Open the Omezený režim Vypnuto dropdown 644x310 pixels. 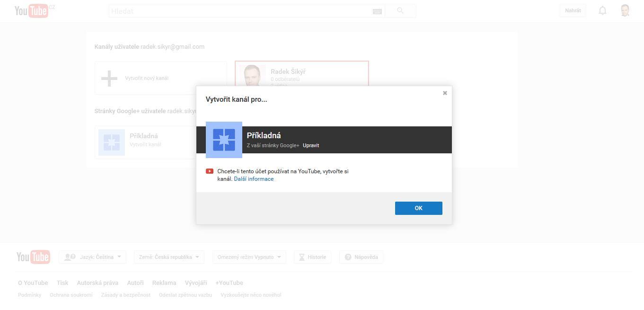coord(249,257)
